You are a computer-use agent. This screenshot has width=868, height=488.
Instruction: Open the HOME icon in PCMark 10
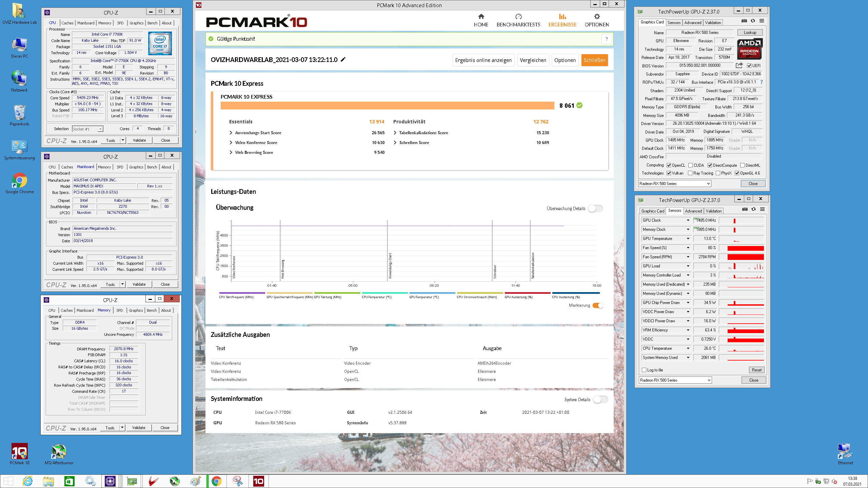coord(481,16)
